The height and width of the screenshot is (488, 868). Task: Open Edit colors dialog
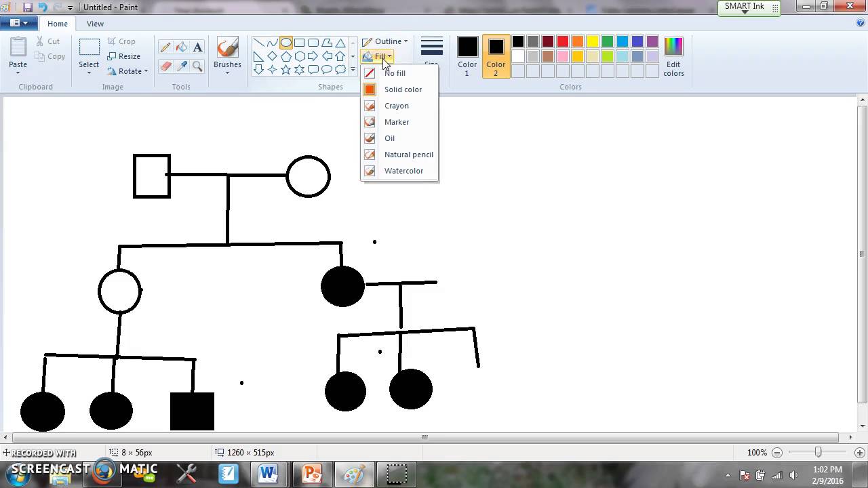[x=673, y=57]
